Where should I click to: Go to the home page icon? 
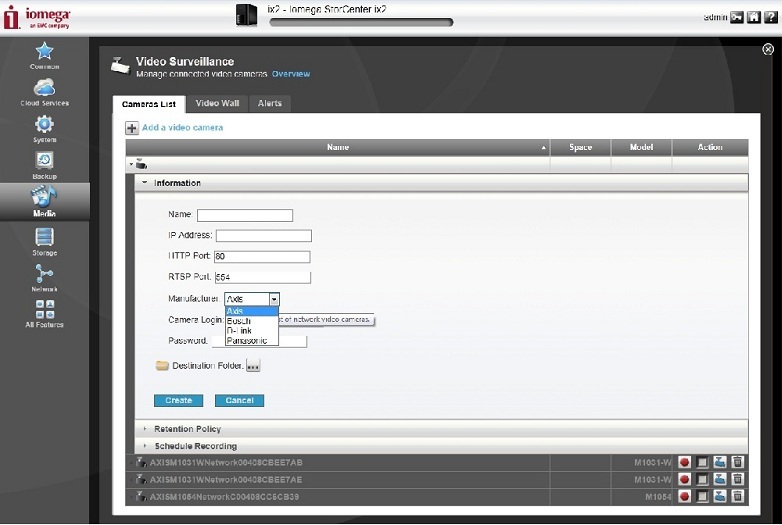pos(754,17)
